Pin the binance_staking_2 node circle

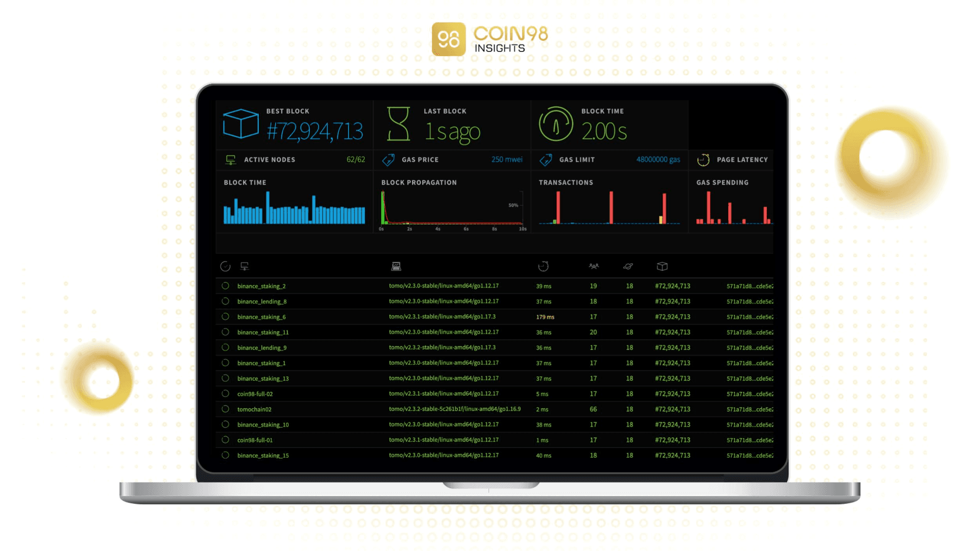point(225,286)
